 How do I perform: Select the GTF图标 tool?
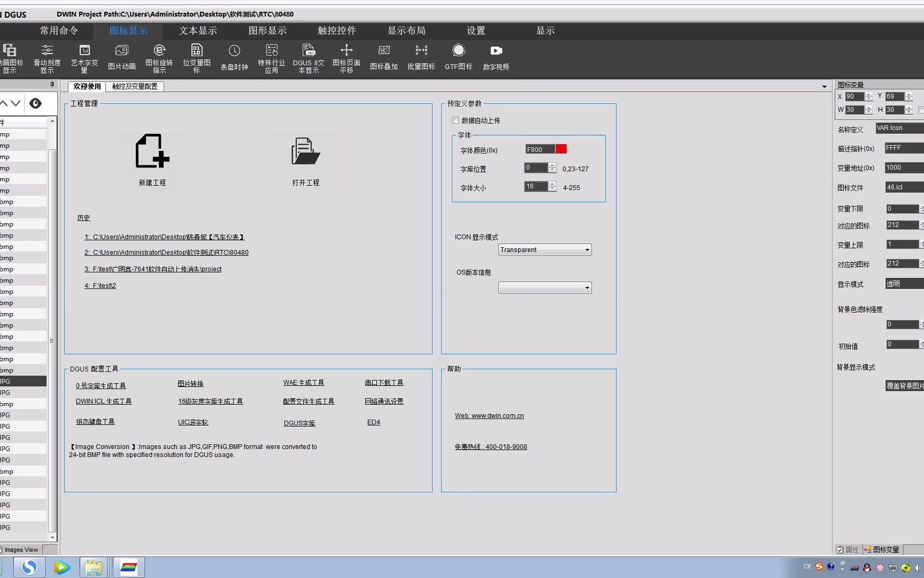(459, 58)
